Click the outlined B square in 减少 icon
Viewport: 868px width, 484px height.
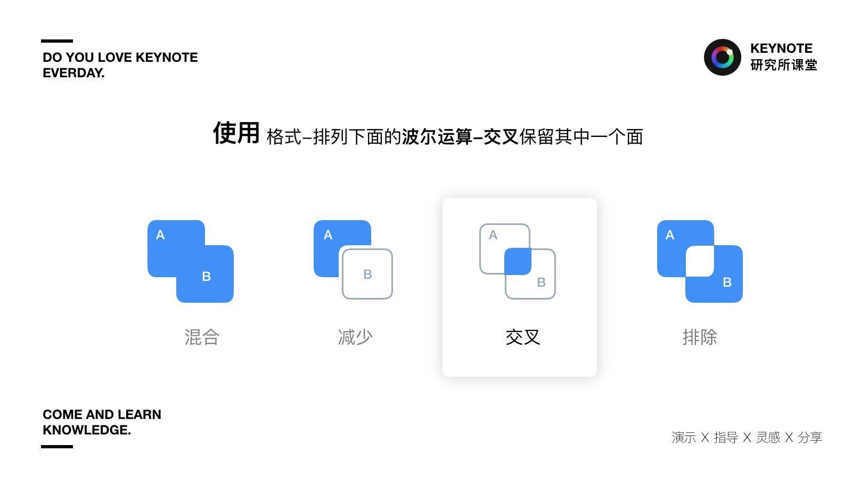(367, 274)
